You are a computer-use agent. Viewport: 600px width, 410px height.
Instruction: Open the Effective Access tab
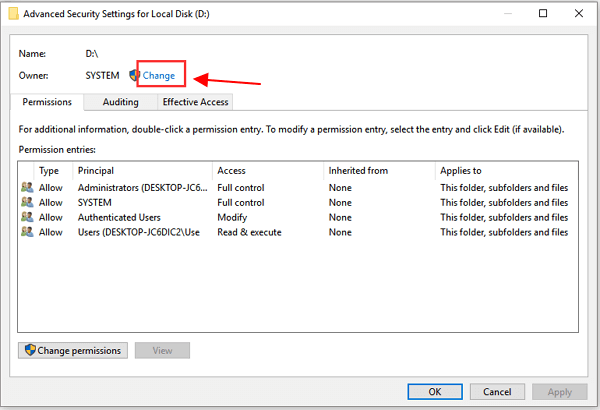pyautogui.click(x=195, y=102)
